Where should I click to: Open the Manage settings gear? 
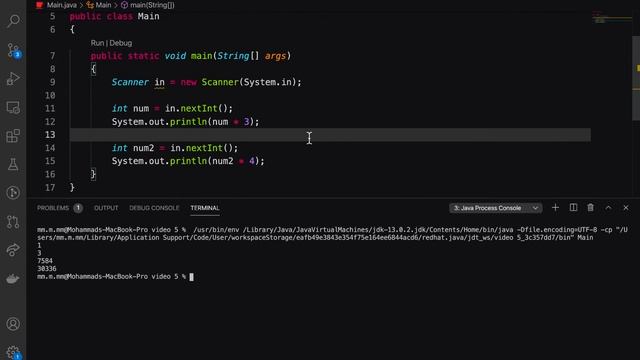[x=13, y=352]
